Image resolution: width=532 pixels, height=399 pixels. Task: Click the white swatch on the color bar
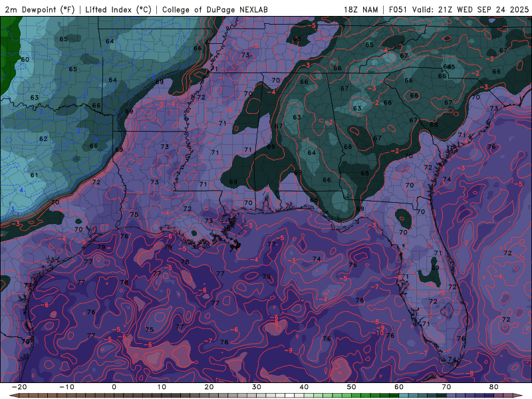click(290, 396)
